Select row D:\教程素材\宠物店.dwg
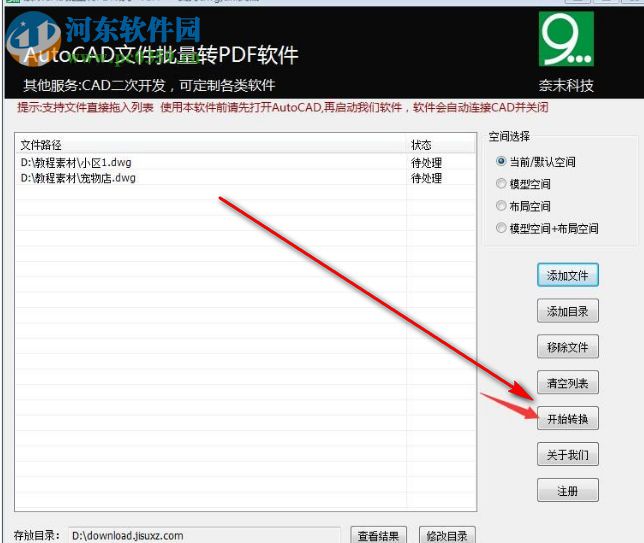Viewport: 644px width, 543px height. (245, 178)
